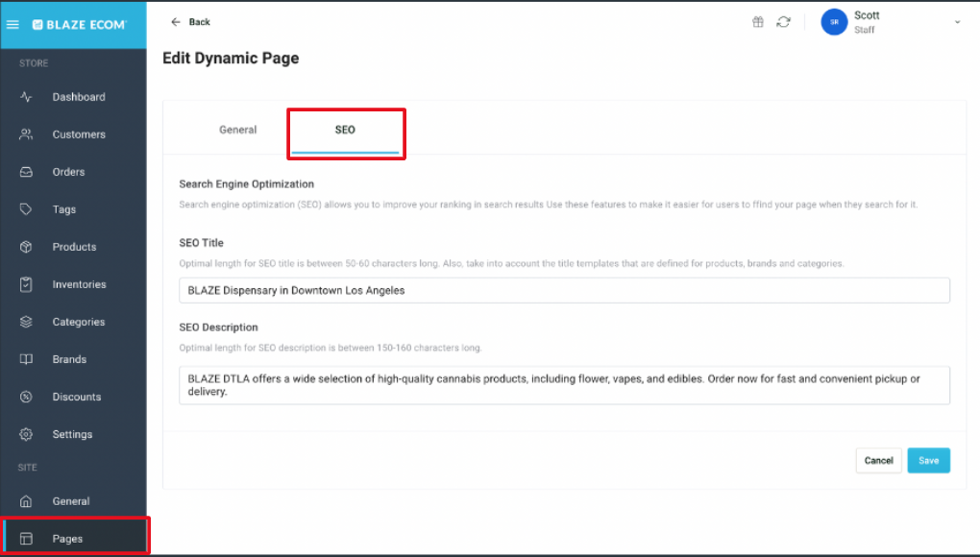
Task: Click the SITE section header
Action: click(x=28, y=467)
